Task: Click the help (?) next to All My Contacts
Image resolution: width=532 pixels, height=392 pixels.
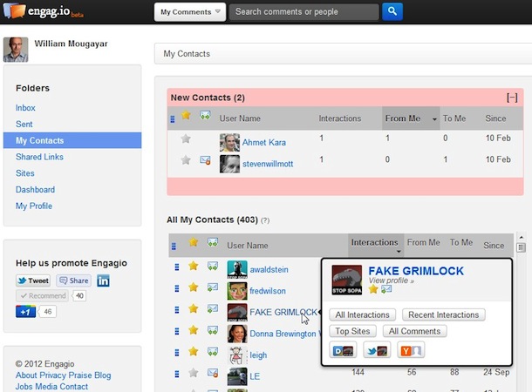Action: tap(265, 220)
